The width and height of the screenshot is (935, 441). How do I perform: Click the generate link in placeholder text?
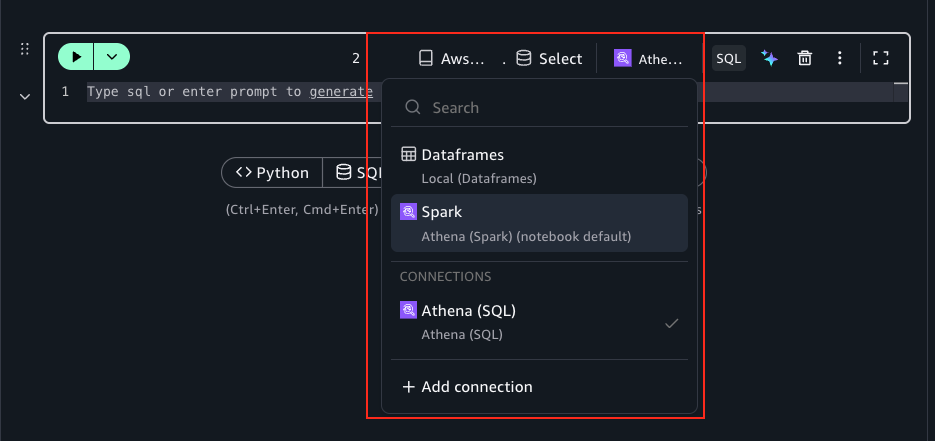(x=341, y=92)
